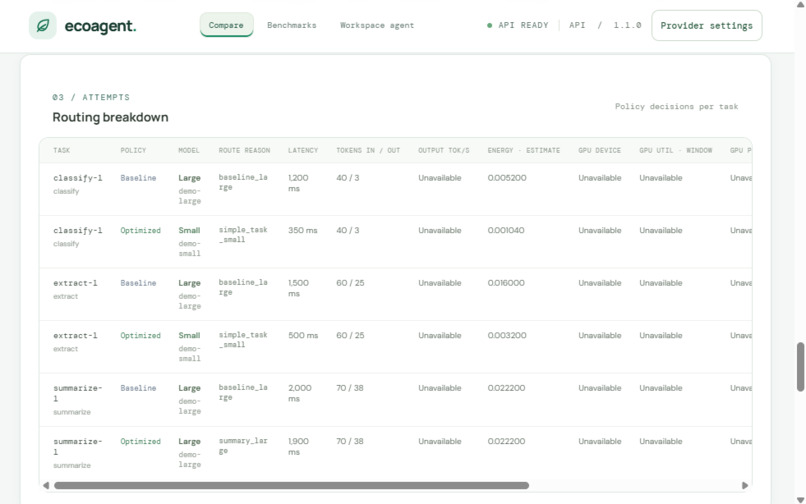Select summarize-1 task in the Baseline row
This screenshot has height=504, width=806.
point(78,393)
